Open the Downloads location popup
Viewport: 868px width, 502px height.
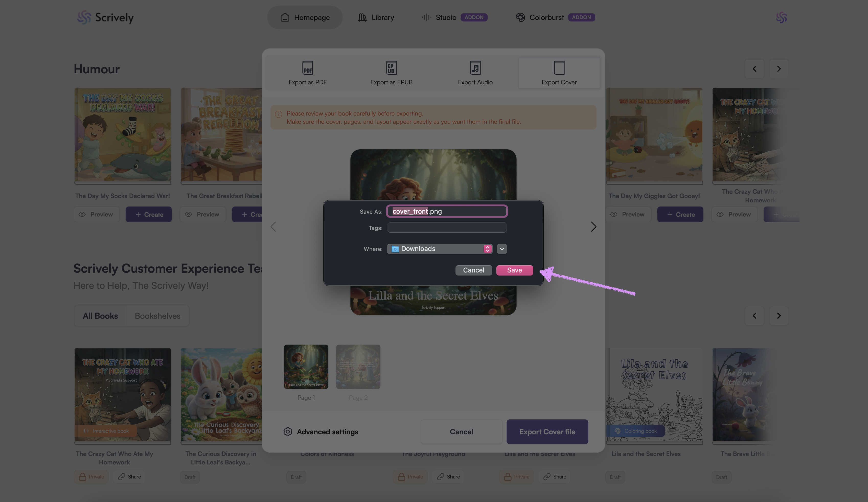coord(440,249)
